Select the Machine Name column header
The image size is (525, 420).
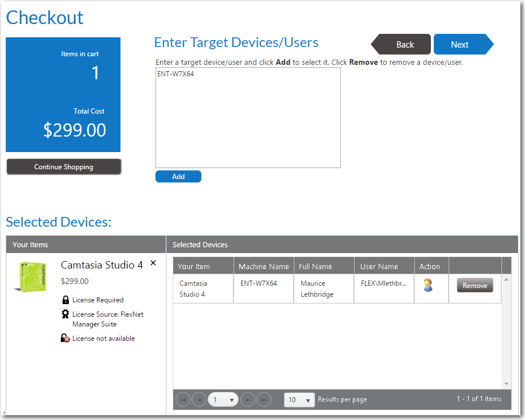[263, 266]
